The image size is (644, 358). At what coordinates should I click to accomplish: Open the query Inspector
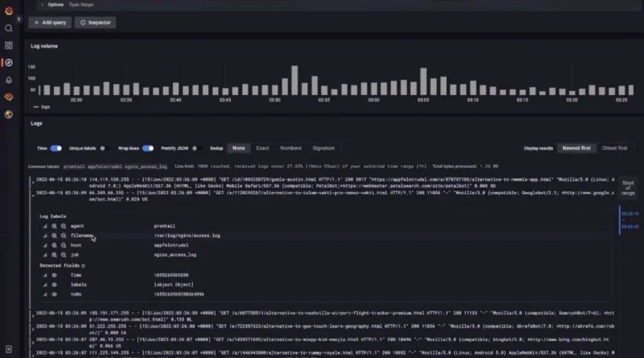95,23
